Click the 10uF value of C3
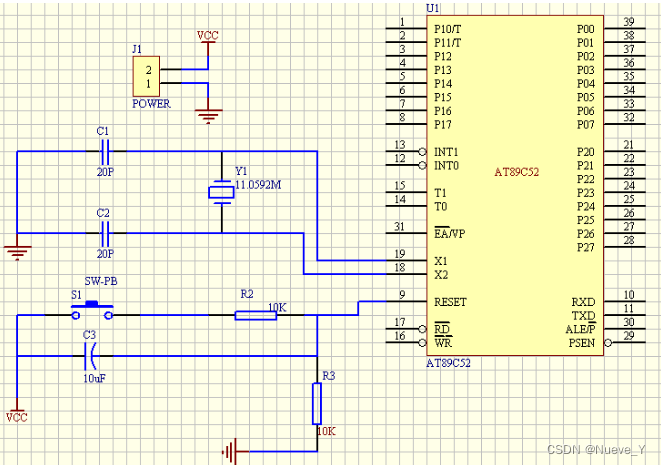Viewport: 661px width, 465px height. pyautogui.click(x=94, y=378)
